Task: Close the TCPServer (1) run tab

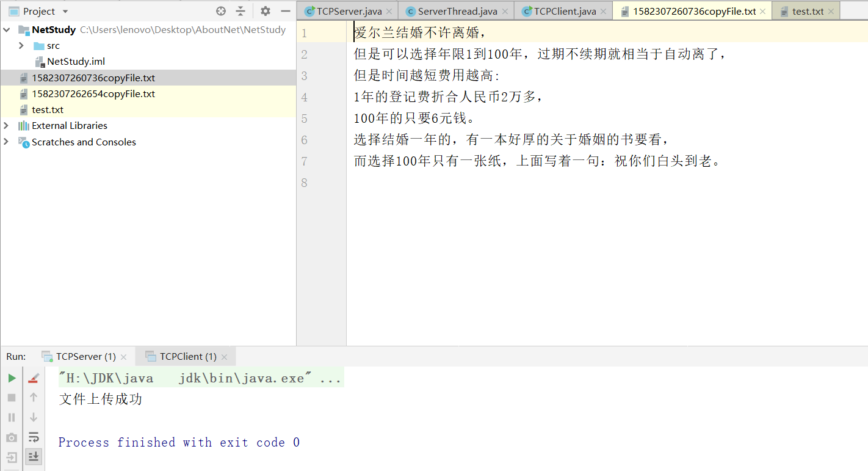Action: click(x=124, y=357)
